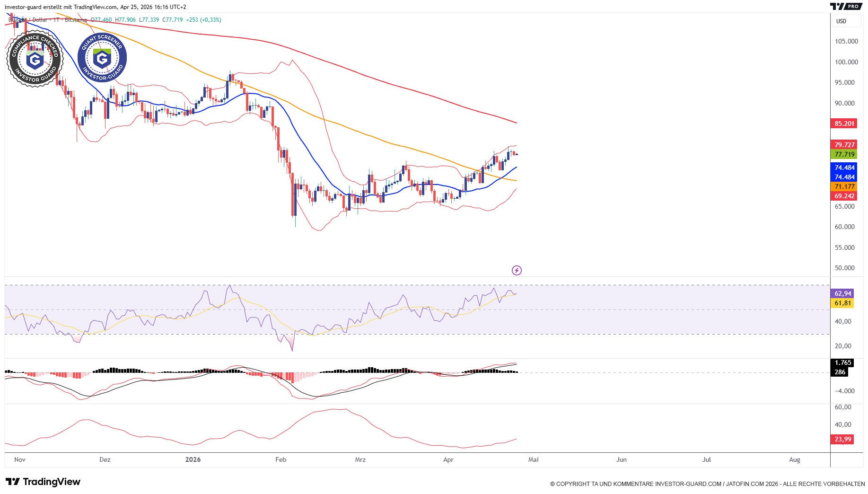The image size is (868, 494).
Task: Click the orange 71.177 price label
Action: click(x=844, y=187)
